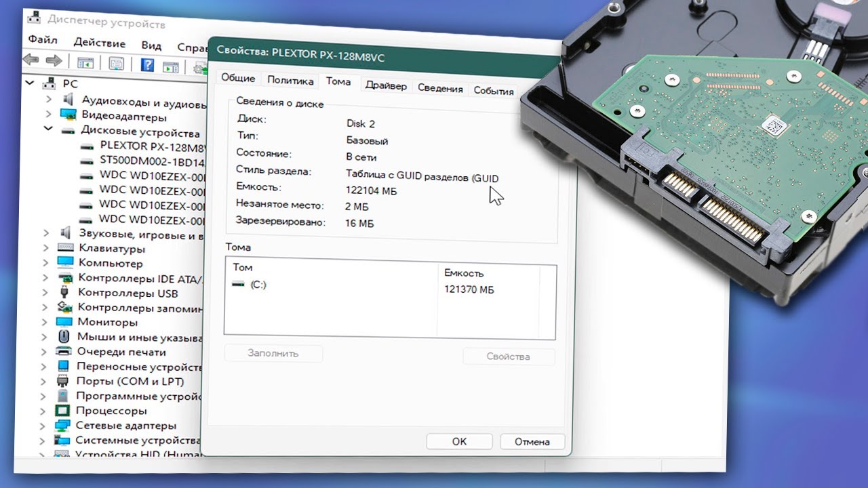The image size is (868, 488).
Task: Expand the Мониторы chevron
Action: [x=45, y=322]
